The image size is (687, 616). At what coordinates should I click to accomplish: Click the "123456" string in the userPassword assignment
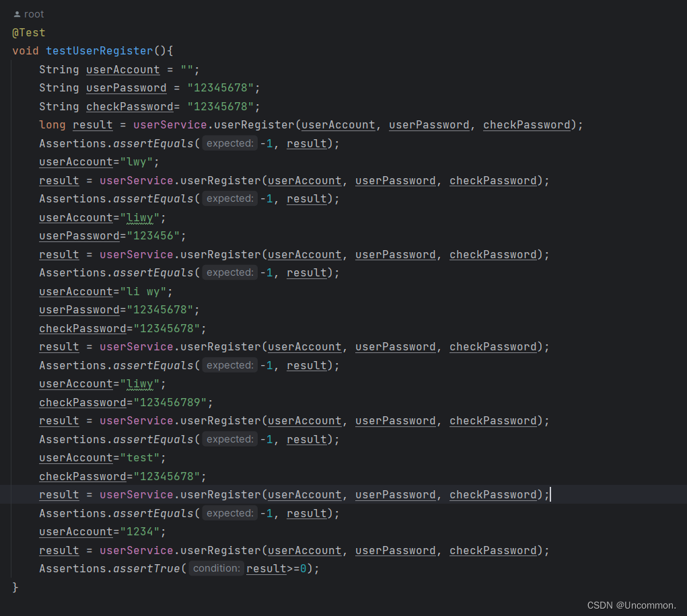[153, 236]
